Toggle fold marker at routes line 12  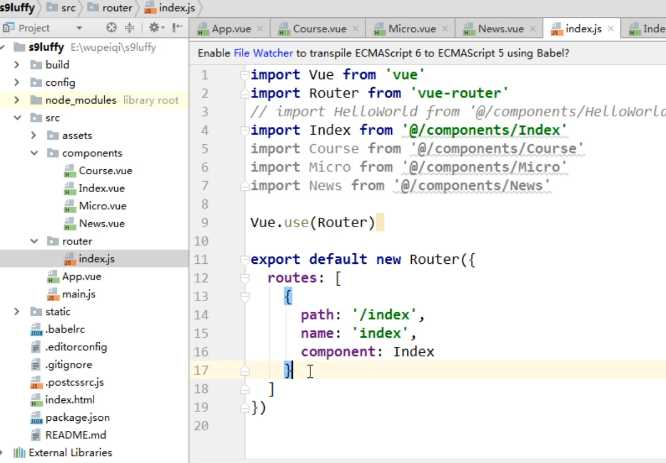coord(244,278)
